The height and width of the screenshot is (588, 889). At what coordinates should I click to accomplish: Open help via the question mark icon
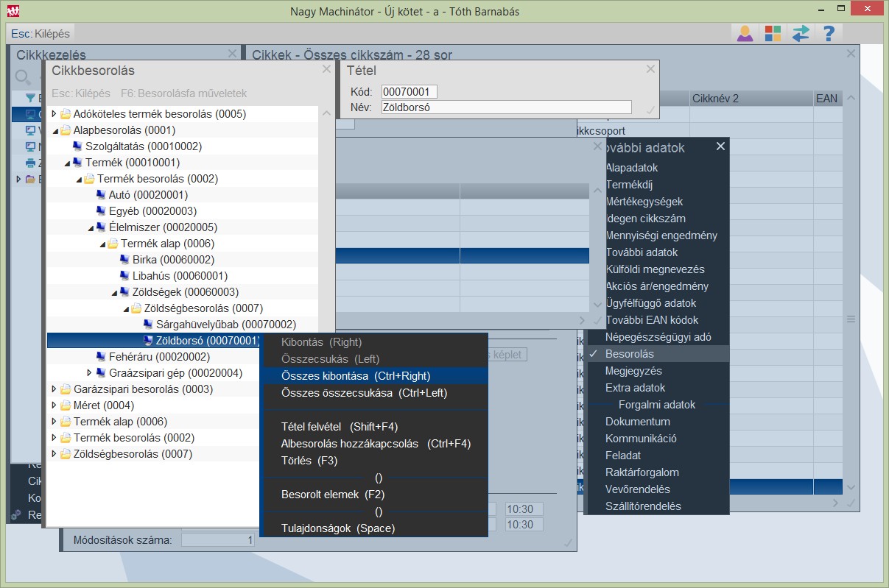pyautogui.click(x=828, y=33)
